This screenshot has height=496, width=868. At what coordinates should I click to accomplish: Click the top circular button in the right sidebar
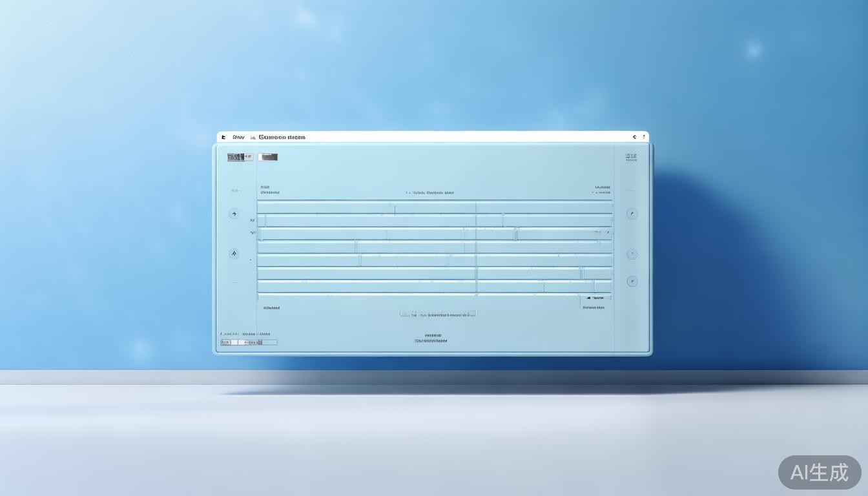coord(632,214)
